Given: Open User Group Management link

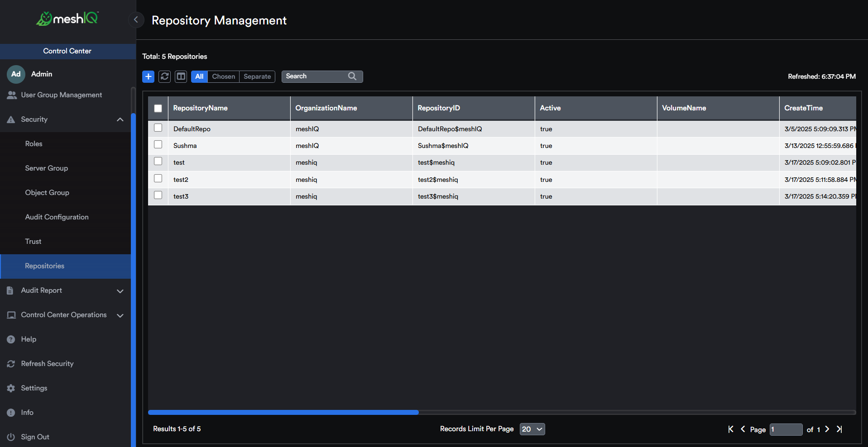Looking at the screenshot, I should (62, 95).
